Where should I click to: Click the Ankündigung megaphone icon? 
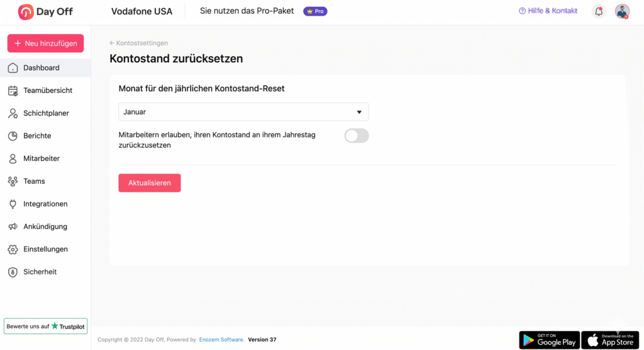coord(13,226)
